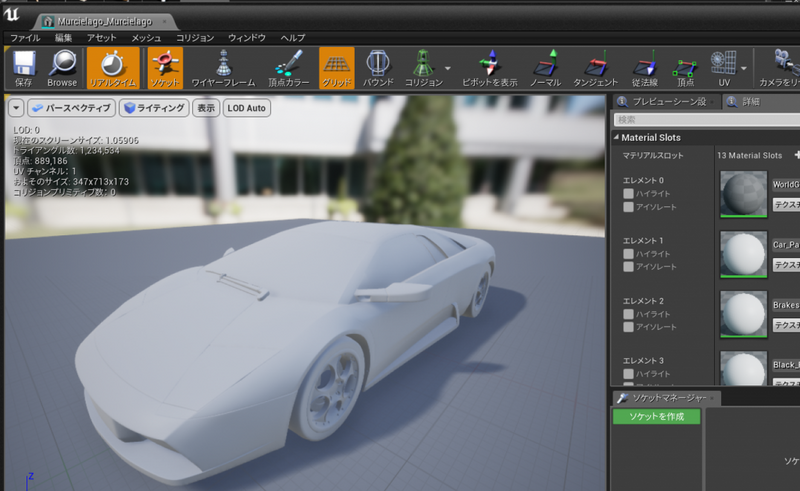800x491 pixels.
Task: Open the LOD Auto dropdown
Action: (246, 108)
